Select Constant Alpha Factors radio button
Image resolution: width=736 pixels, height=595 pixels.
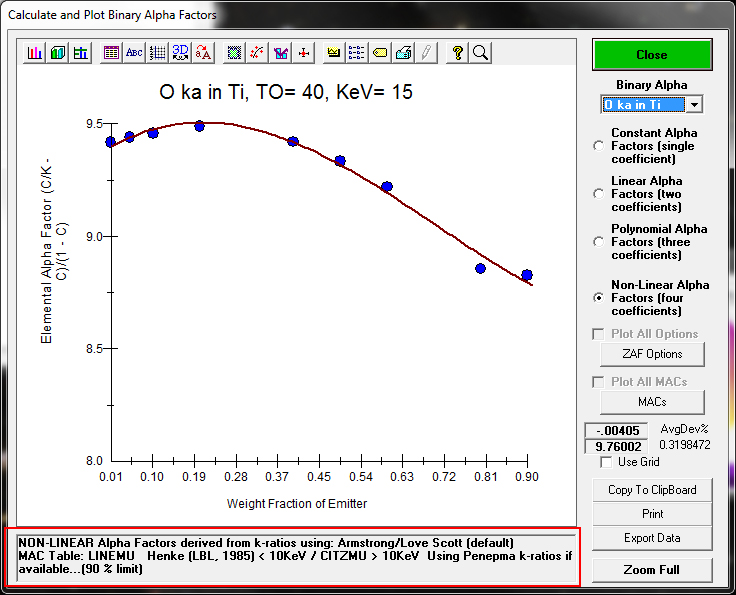tap(599, 146)
